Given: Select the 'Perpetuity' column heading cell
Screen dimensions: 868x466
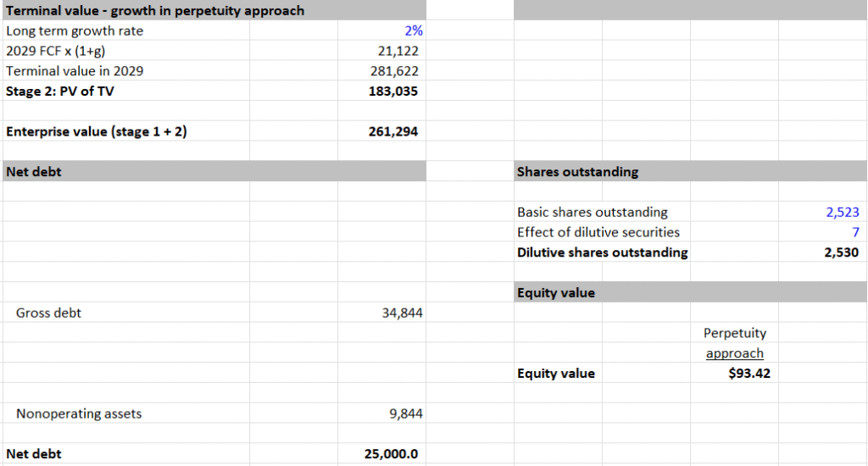Looking at the screenshot, I should point(735,333).
